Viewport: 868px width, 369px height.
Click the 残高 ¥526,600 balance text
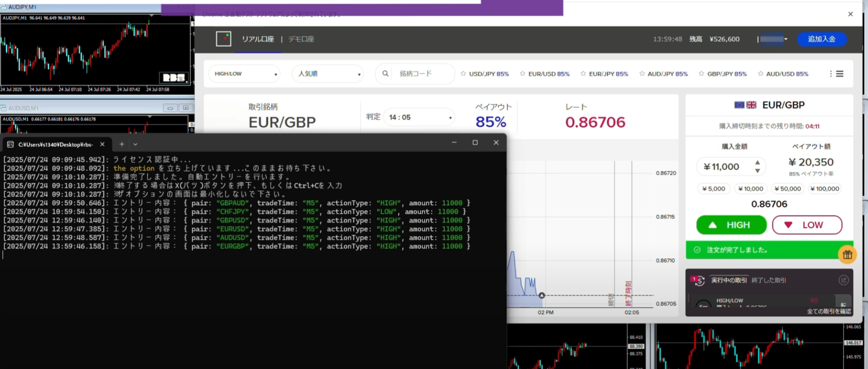(714, 39)
